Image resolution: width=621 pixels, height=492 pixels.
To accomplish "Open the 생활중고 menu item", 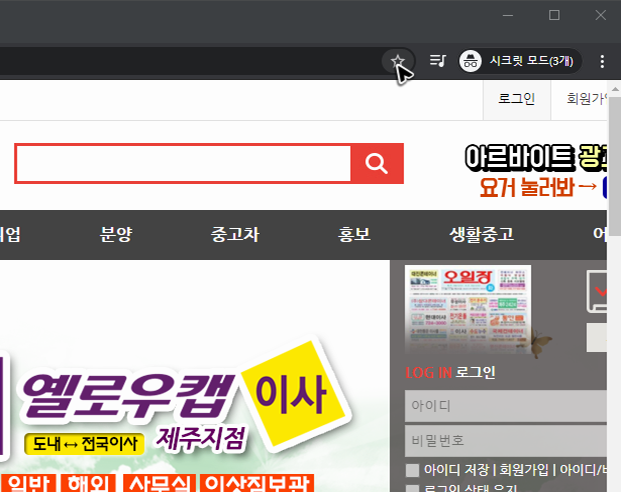I will pyautogui.click(x=482, y=234).
